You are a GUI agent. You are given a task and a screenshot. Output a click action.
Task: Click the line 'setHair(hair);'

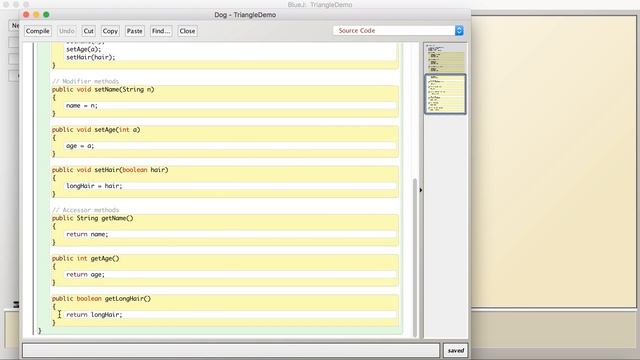point(91,57)
